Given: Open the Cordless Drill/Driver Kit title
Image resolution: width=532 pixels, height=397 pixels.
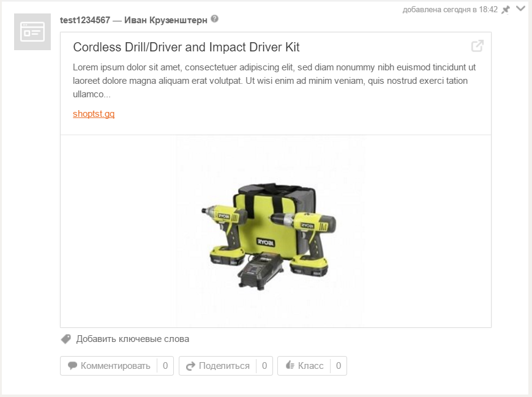Looking at the screenshot, I should click(x=186, y=47).
